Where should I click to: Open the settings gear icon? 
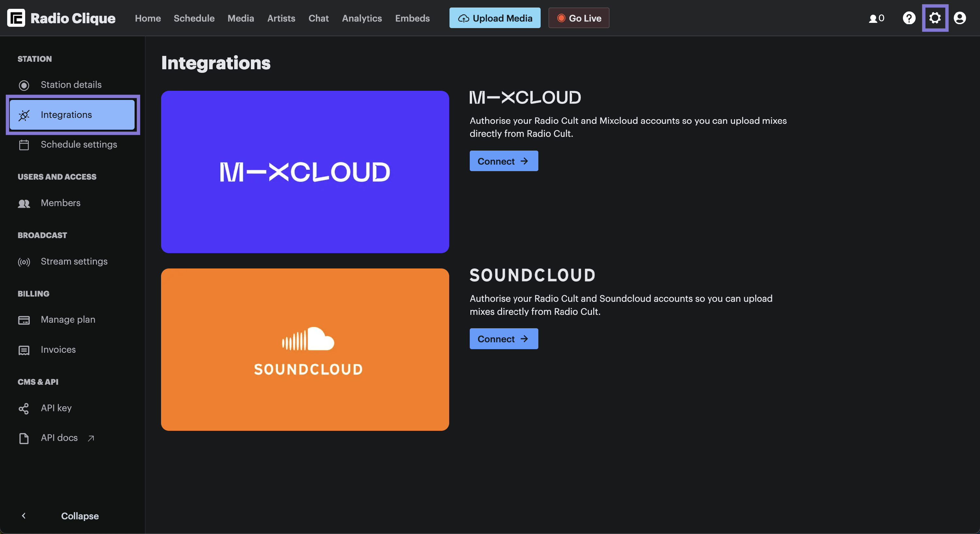pyautogui.click(x=935, y=18)
